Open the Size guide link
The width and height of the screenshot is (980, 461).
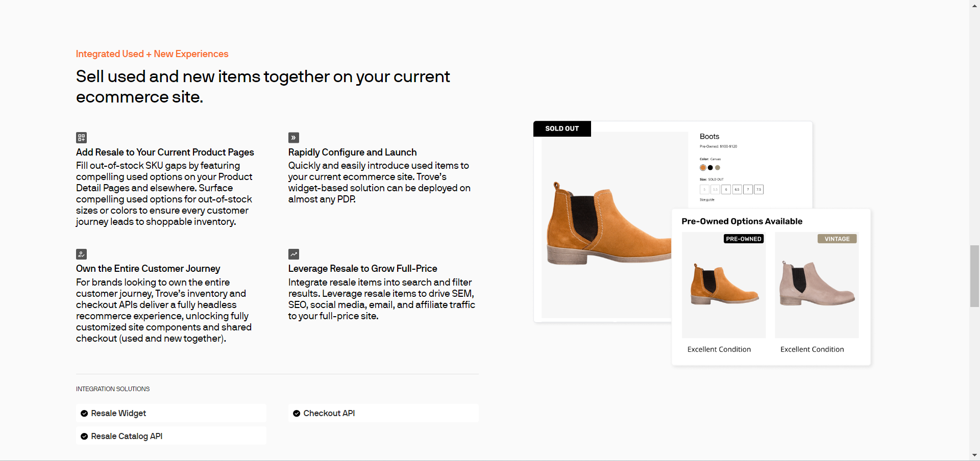[x=707, y=200]
